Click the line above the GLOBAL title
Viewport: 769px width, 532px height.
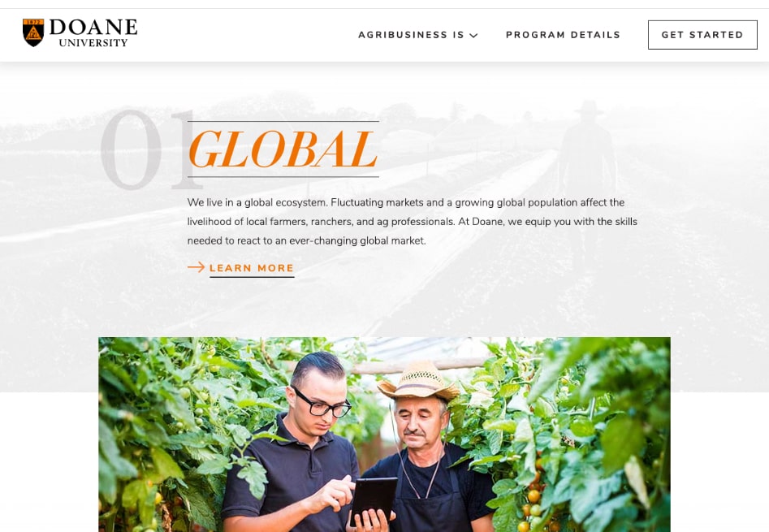(x=283, y=121)
